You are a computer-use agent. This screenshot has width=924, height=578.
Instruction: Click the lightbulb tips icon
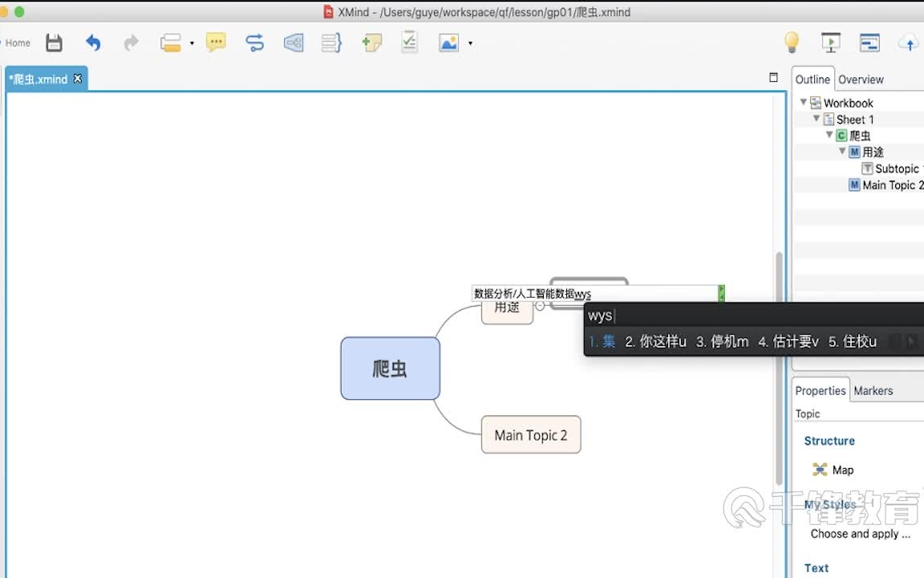[790, 42]
